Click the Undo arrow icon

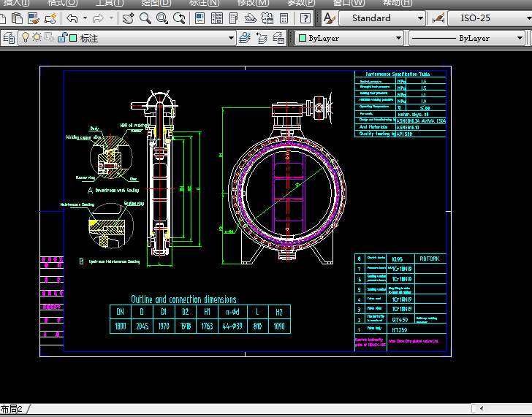(72, 18)
